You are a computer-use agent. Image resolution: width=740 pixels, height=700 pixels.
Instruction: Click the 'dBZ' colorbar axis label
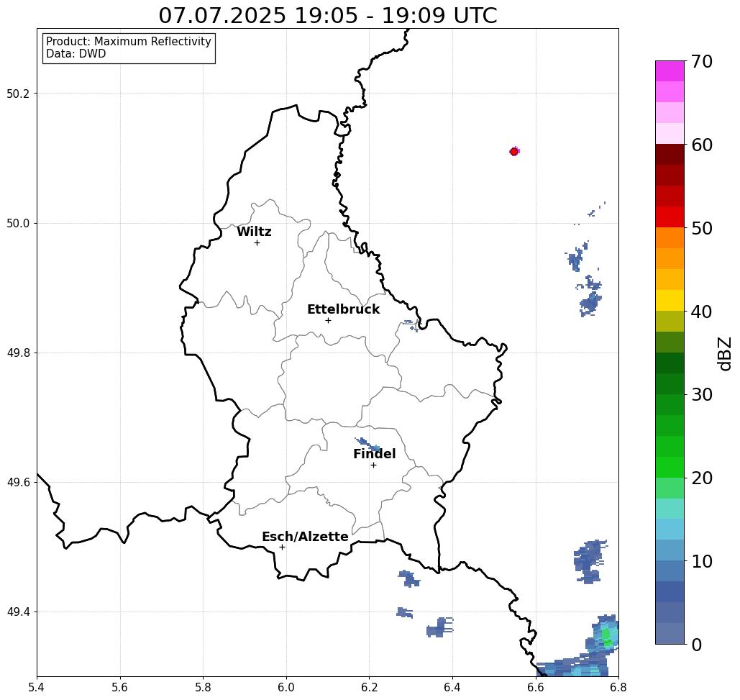724,353
